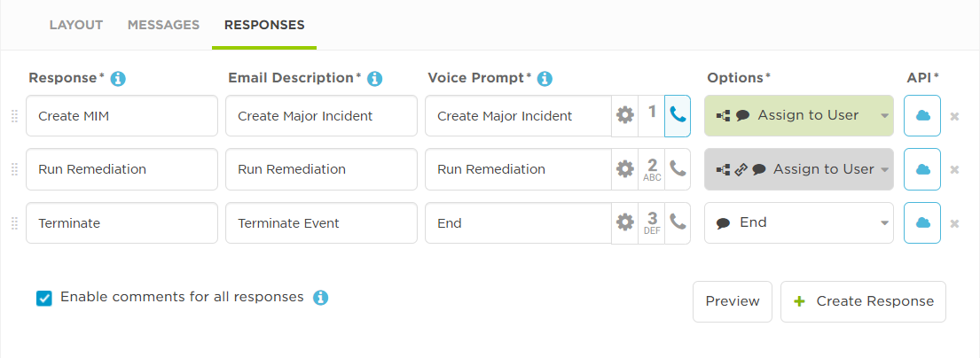Screen dimensions: 980x358
Task: Switch to the Layout tab
Action: tap(76, 26)
